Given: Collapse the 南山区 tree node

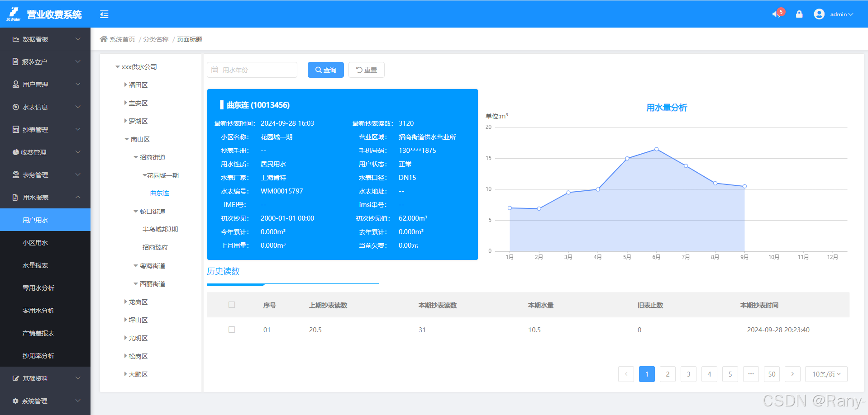Looking at the screenshot, I should pyautogui.click(x=127, y=139).
